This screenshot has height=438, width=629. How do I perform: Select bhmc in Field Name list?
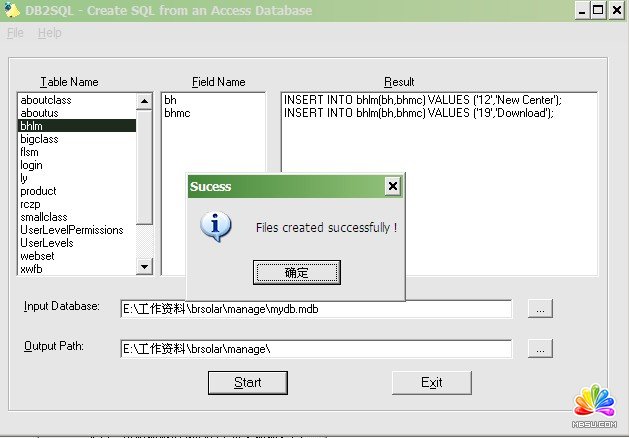[178, 114]
